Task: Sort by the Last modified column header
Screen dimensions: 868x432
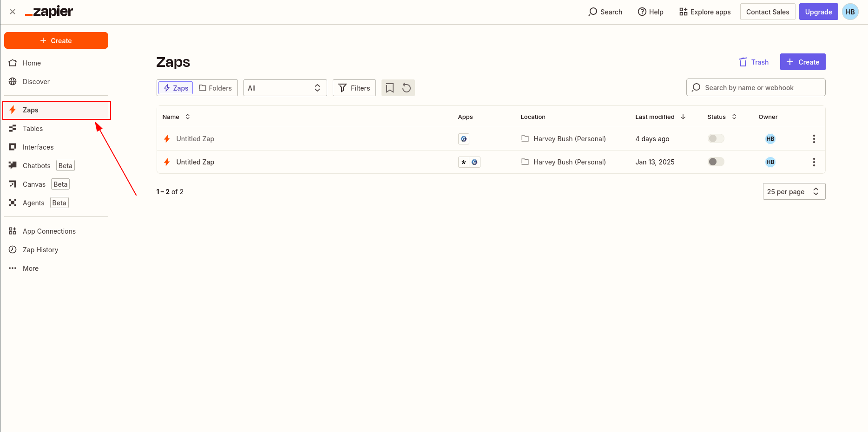Action: (660, 117)
